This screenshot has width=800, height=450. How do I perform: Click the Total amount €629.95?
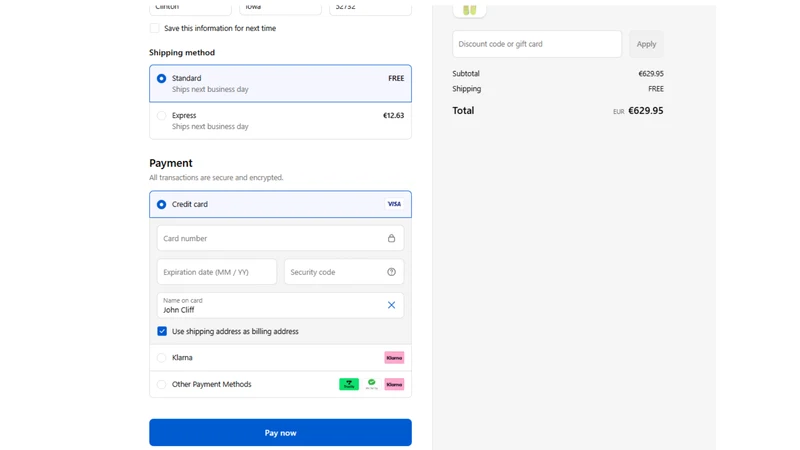[645, 111]
